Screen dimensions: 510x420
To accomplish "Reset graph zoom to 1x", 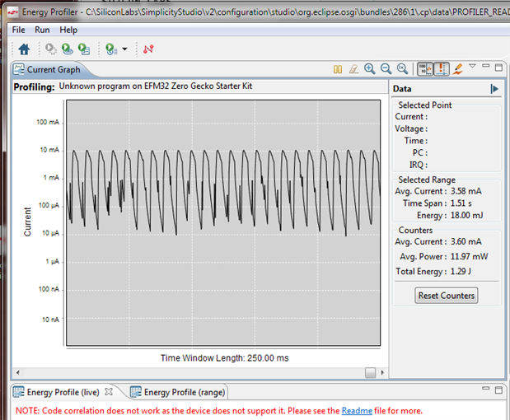I will pos(401,69).
